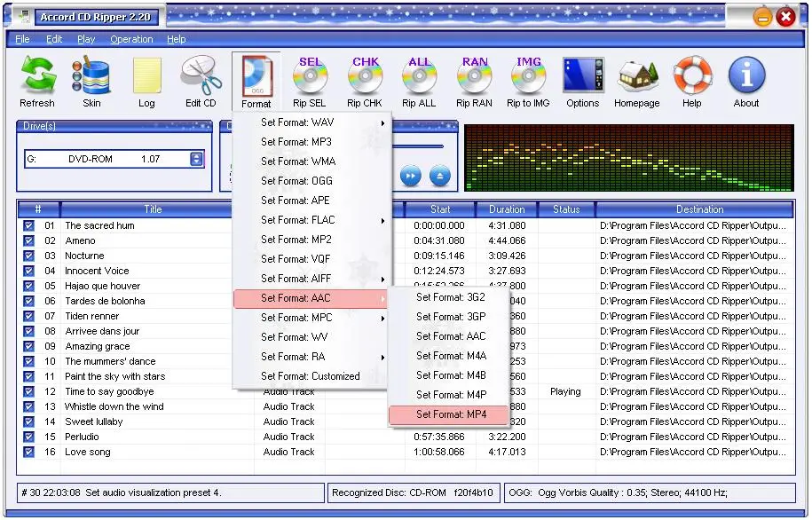812x520 pixels.
Task: Choose Set Format: WV
Action: (x=312, y=337)
